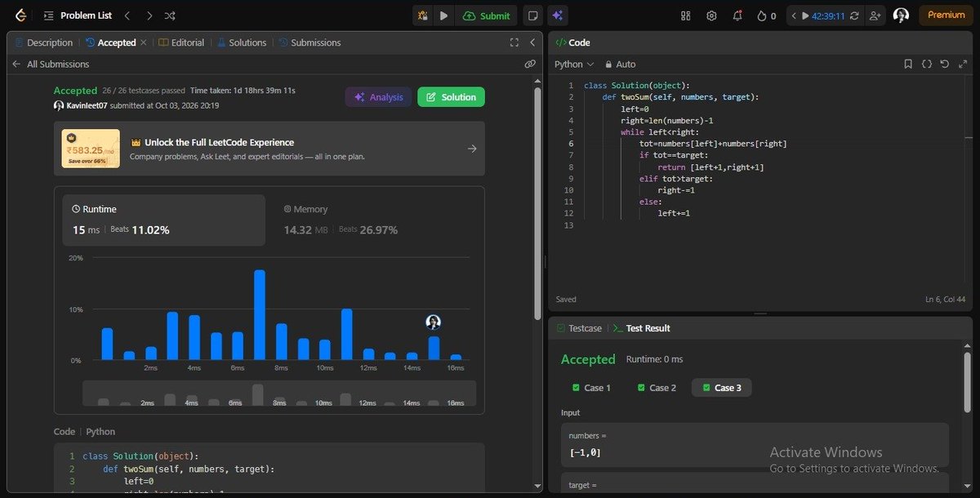
Task: Select Case 3 test result
Action: coord(722,388)
